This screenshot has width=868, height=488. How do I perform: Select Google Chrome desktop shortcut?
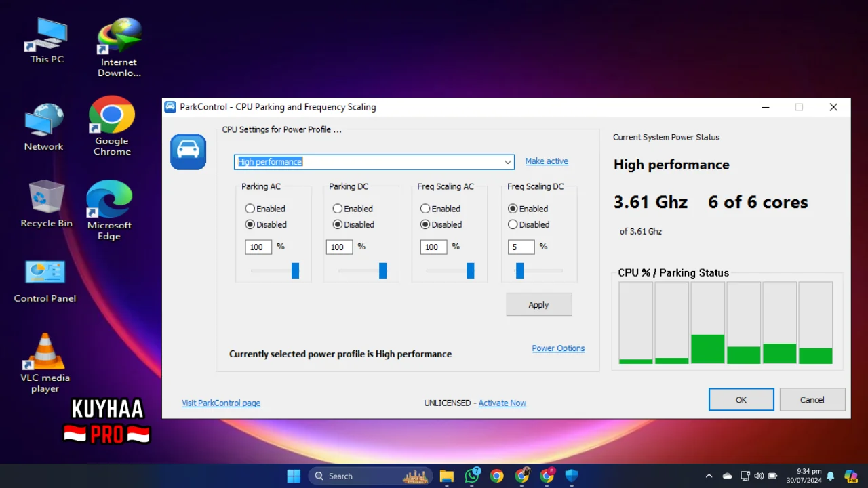click(112, 126)
